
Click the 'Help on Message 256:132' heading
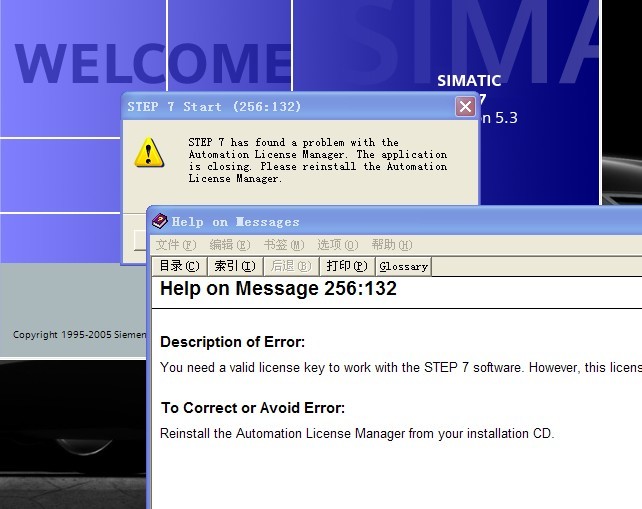click(x=279, y=289)
